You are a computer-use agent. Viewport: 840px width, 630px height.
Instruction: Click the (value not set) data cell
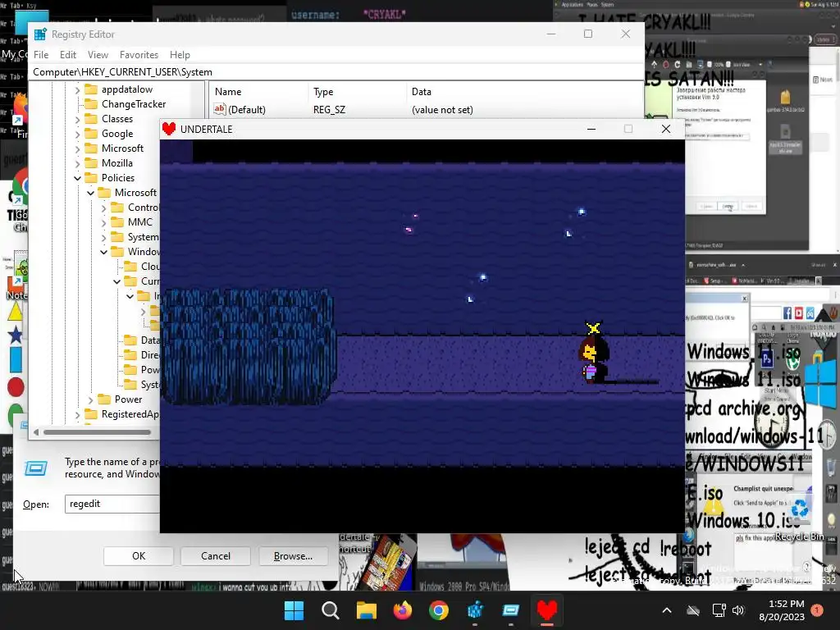442,110
